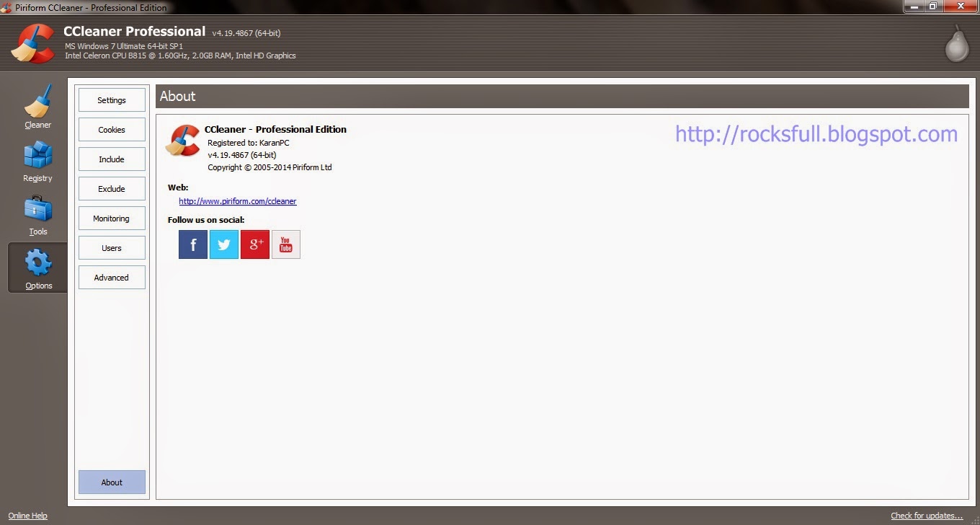Open Online Help at bottom left
This screenshot has height=525, width=980.
27,515
